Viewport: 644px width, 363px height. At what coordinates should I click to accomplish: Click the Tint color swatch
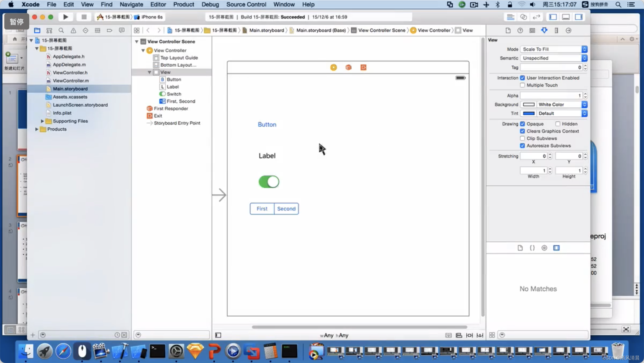(x=529, y=113)
